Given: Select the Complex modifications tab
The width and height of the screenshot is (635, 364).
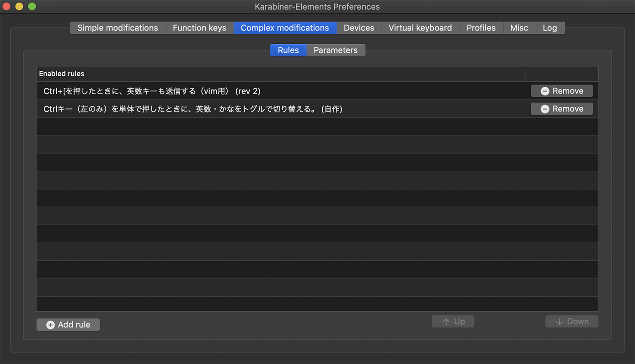Looking at the screenshot, I should pos(285,28).
